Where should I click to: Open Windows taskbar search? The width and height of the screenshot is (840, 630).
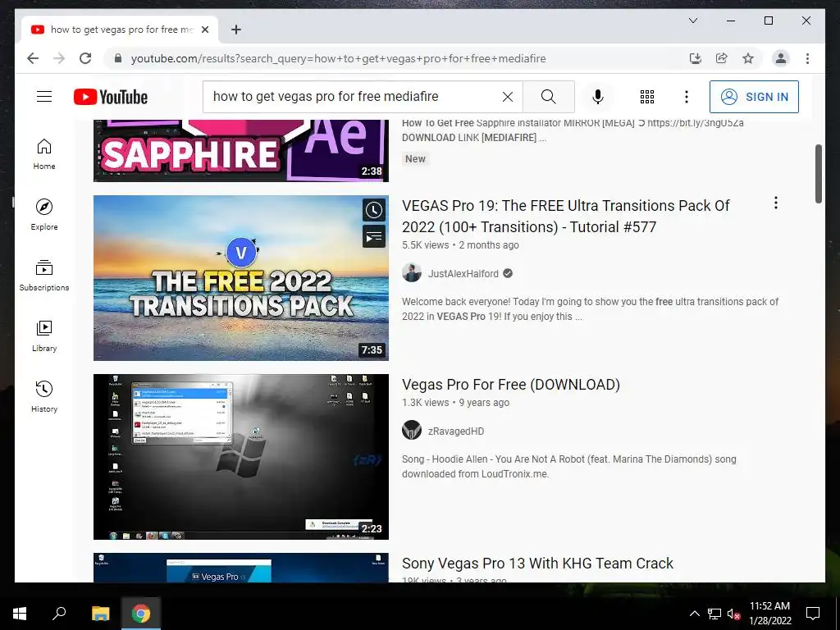[x=59, y=614]
